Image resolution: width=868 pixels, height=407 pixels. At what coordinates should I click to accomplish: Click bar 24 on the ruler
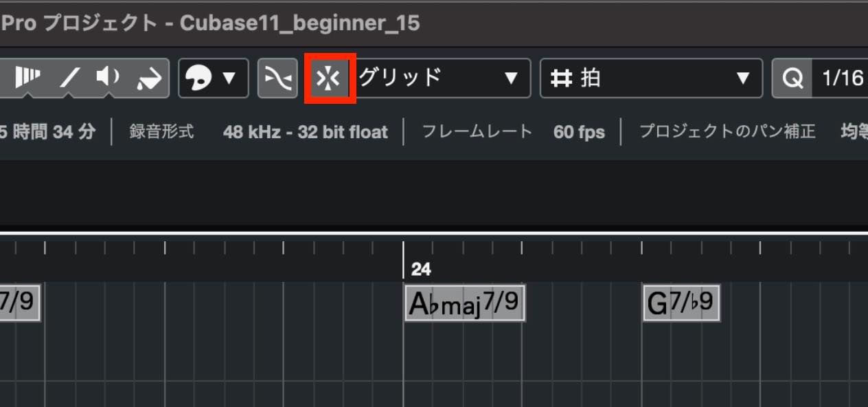coord(421,269)
